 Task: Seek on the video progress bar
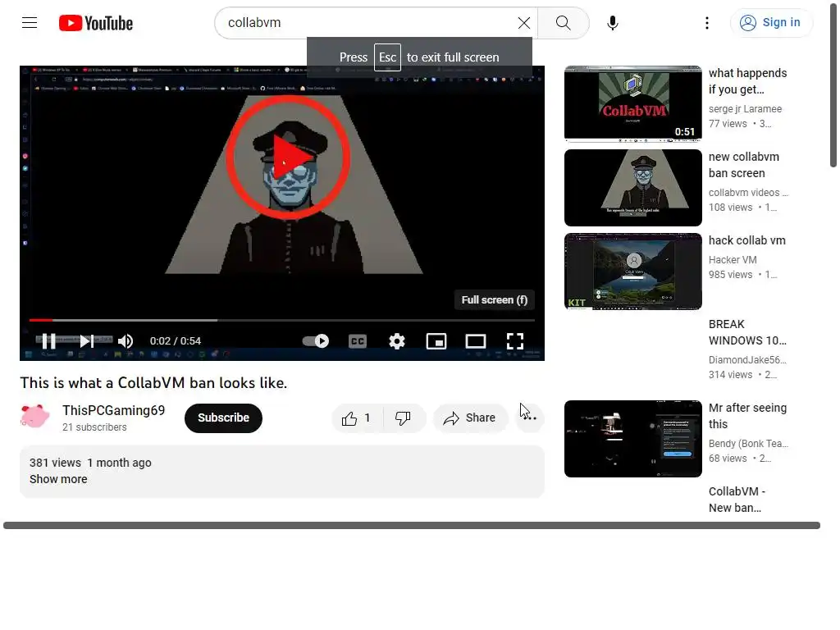click(x=282, y=320)
